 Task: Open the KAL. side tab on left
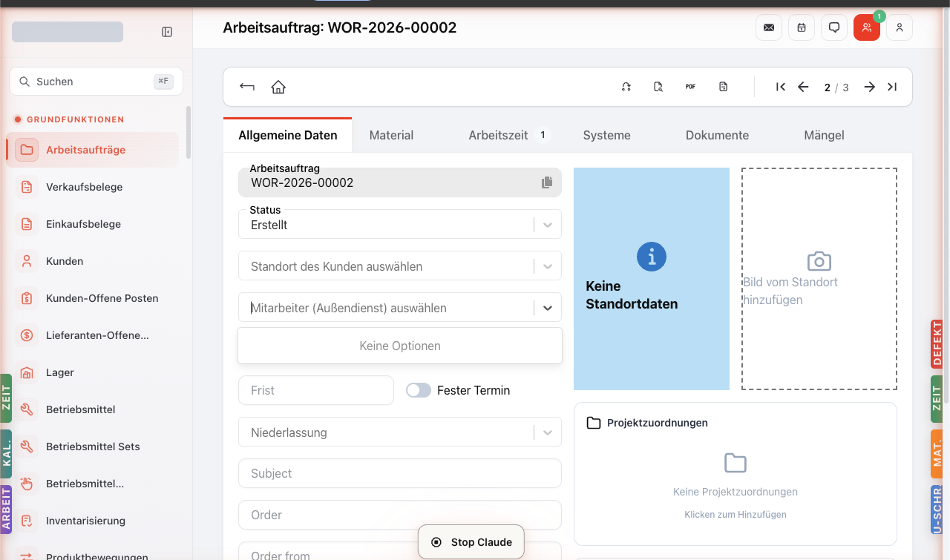6,454
